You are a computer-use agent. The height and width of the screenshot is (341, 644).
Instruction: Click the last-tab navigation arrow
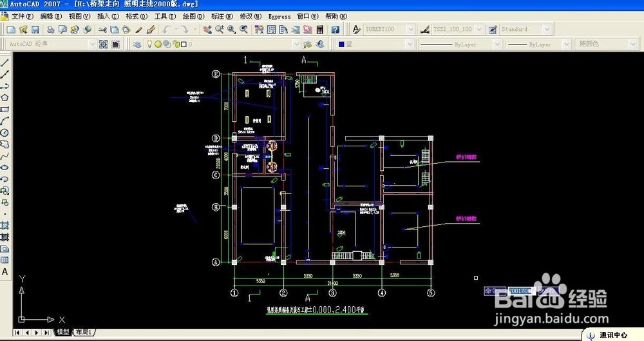(47, 333)
